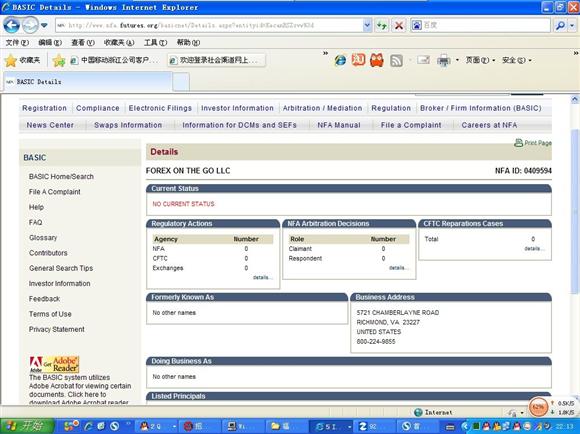Viewport: 580px width, 434px height.
Task: Click the magnifier search icon
Action: tap(560, 26)
